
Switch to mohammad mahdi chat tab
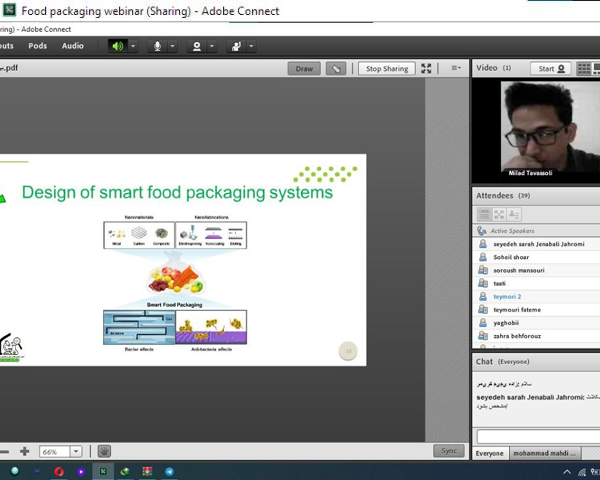(544, 453)
